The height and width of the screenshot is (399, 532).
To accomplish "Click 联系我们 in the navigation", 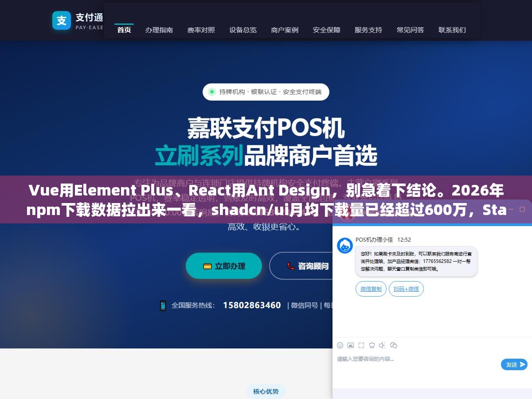I will 452,30.
